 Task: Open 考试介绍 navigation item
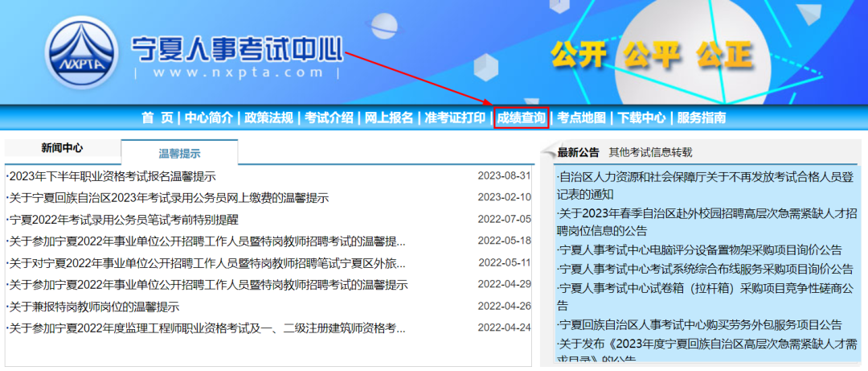(329, 117)
